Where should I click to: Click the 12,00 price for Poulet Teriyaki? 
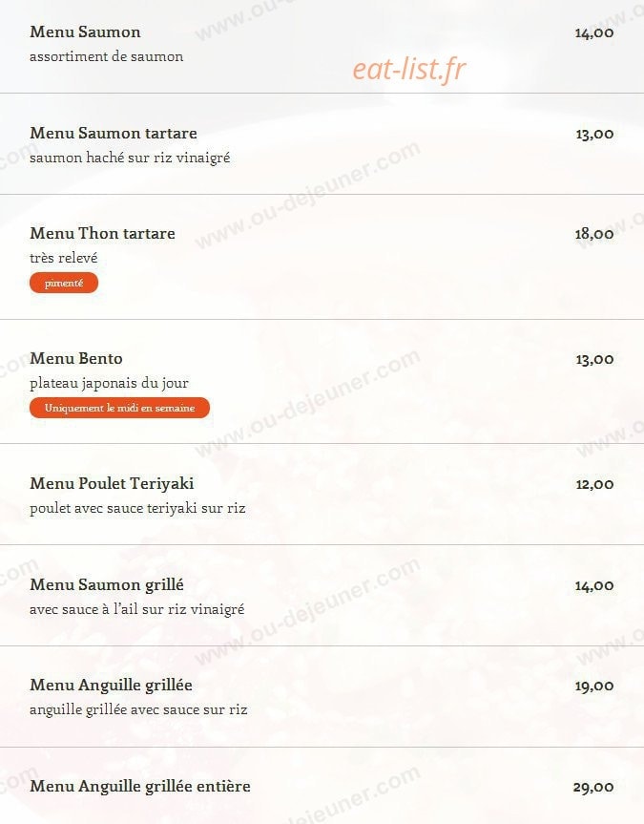coord(594,484)
